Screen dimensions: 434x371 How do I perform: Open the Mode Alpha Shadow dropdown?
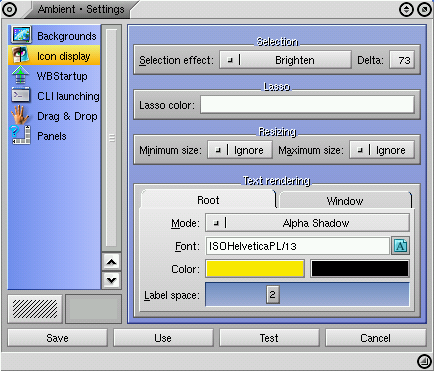tap(307, 223)
